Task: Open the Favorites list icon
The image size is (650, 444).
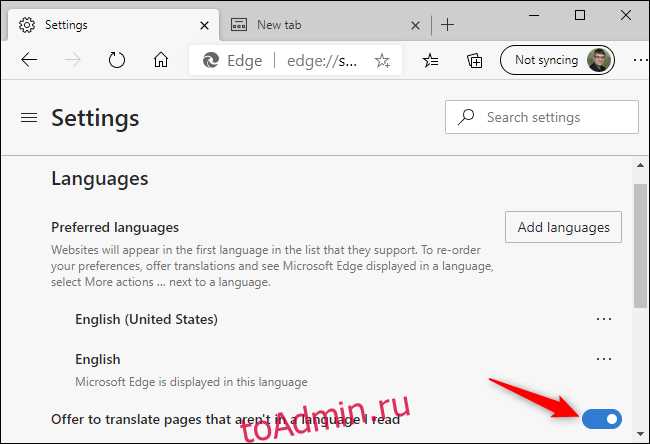Action: (x=430, y=61)
